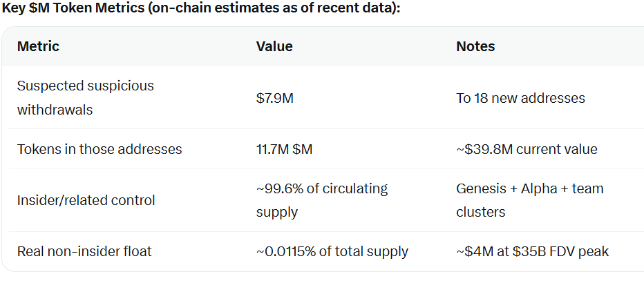Click the '~$39.8M current value' note
The height and width of the screenshot is (283, 644).
[x=527, y=149]
